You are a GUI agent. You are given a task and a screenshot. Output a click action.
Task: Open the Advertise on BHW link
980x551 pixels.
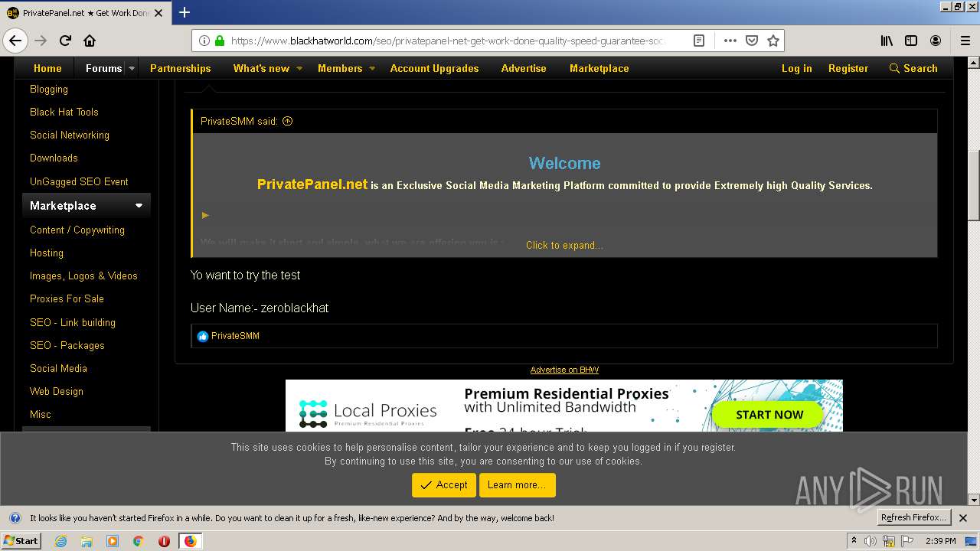pos(564,370)
